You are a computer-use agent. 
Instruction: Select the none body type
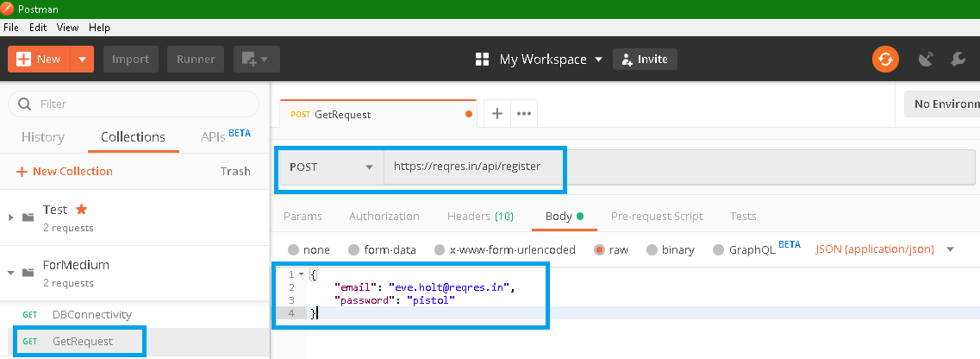pyautogui.click(x=293, y=249)
